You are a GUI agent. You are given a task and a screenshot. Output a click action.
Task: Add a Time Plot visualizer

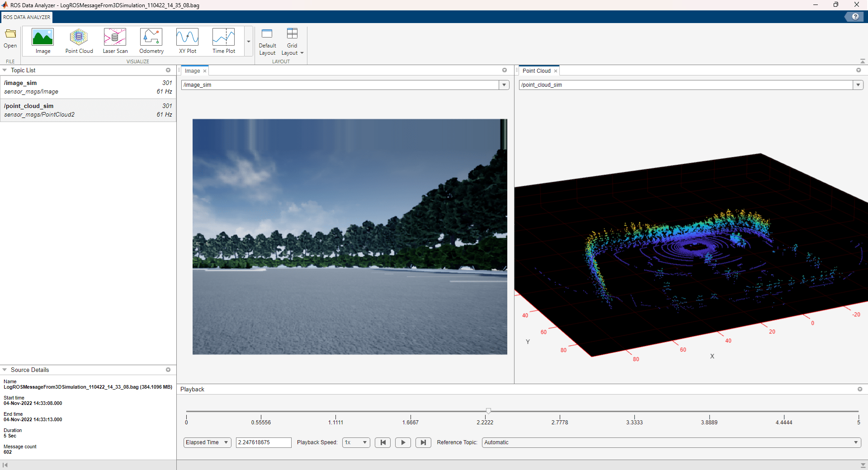coord(223,41)
